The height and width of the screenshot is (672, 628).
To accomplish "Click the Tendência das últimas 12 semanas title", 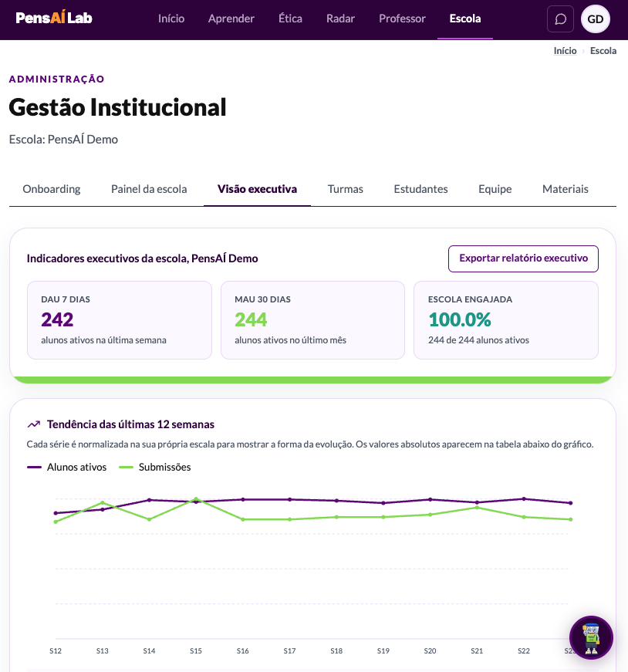I will (x=130, y=424).
